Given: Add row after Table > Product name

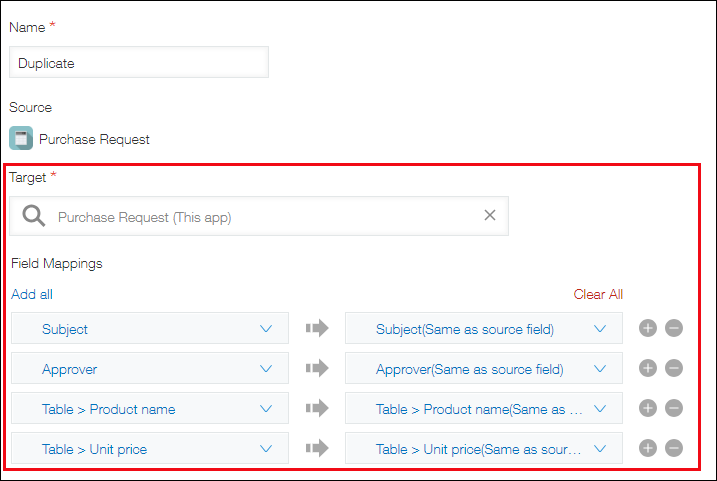Looking at the screenshot, I should coord(647,408).
